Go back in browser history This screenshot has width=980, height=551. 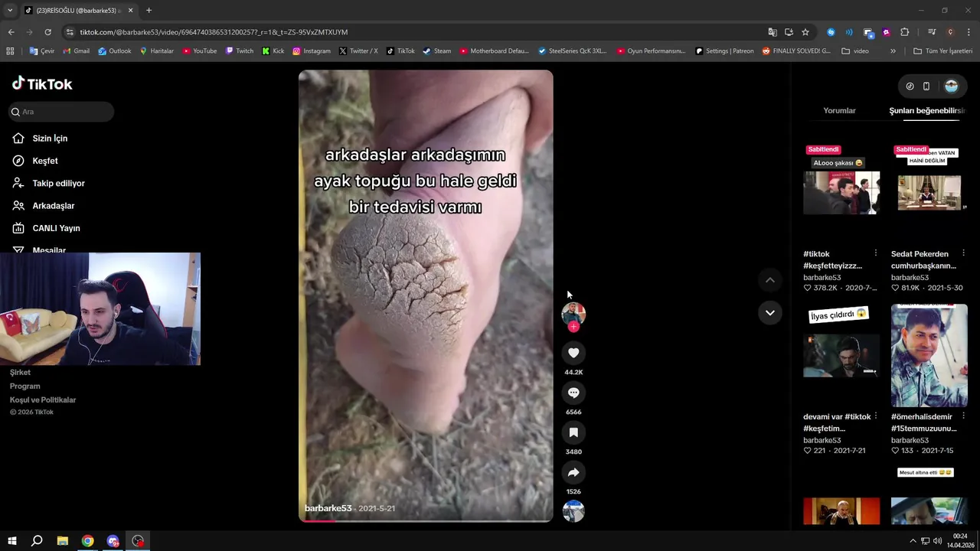point(11,32)
